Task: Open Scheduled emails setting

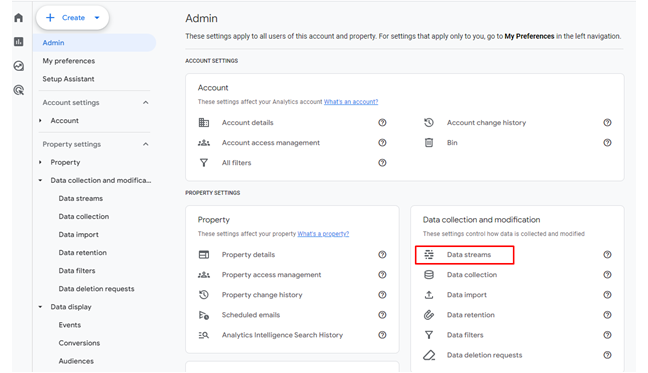Action: click(x=251, y=315)
